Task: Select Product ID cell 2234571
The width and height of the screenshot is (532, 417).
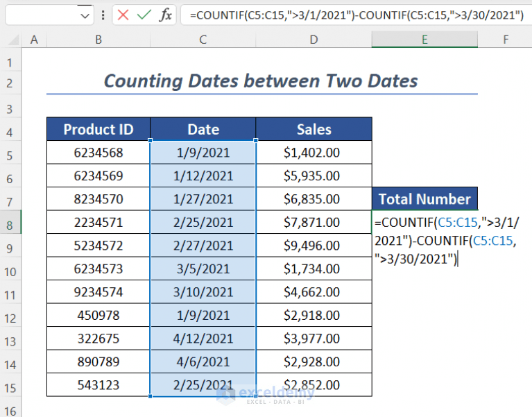Action: click(x=98, y=222)
